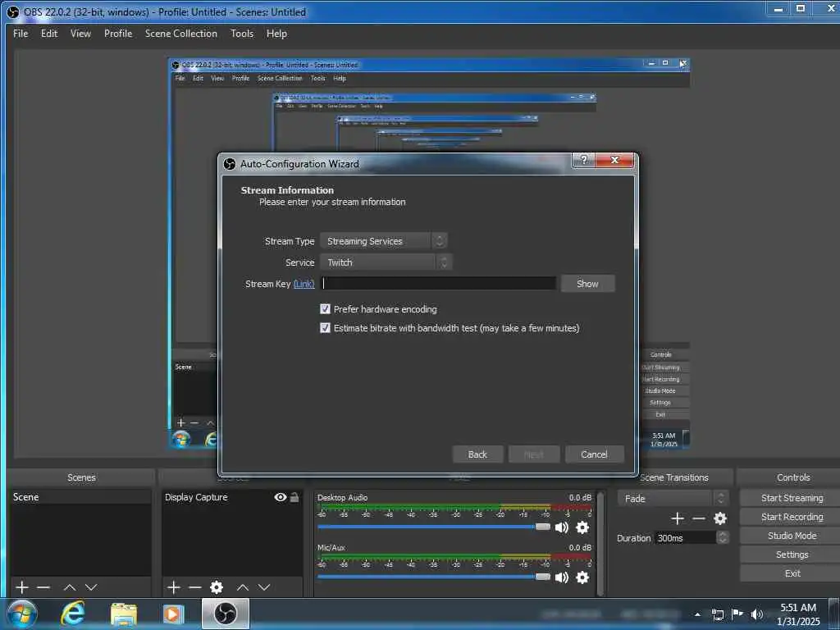This screenshot has height=630, width=840.
Task: Open Settings from the Controls panel
Action: 792,555
